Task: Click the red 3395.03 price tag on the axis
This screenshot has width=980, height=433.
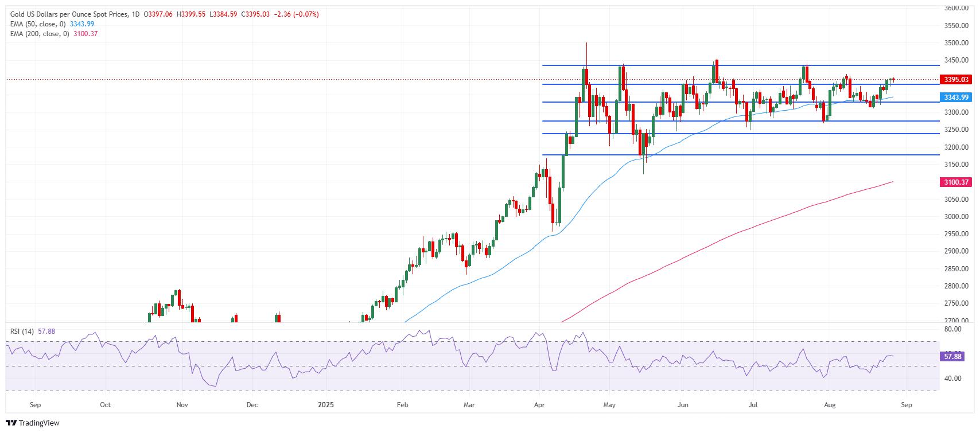Action: point(955,80)
